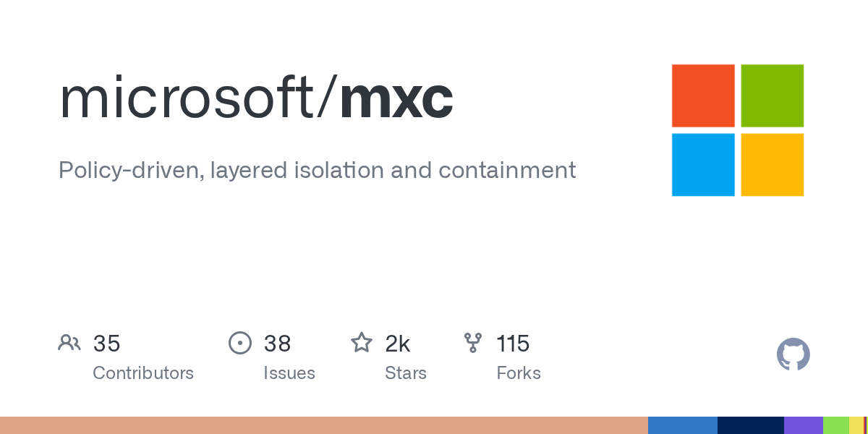Viewport: 868px width, 434px height.
Task: Open the Contributors label
Action: (x=143, y=373)
